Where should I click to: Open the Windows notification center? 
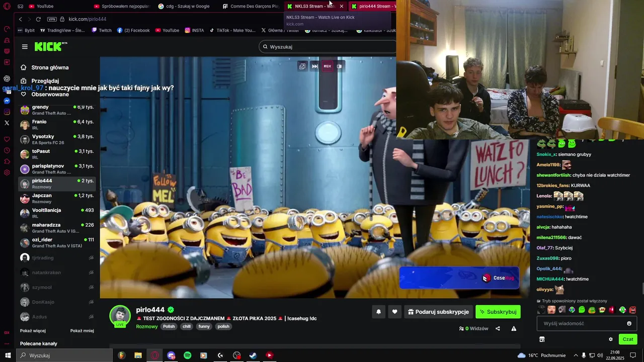[633, 355]
